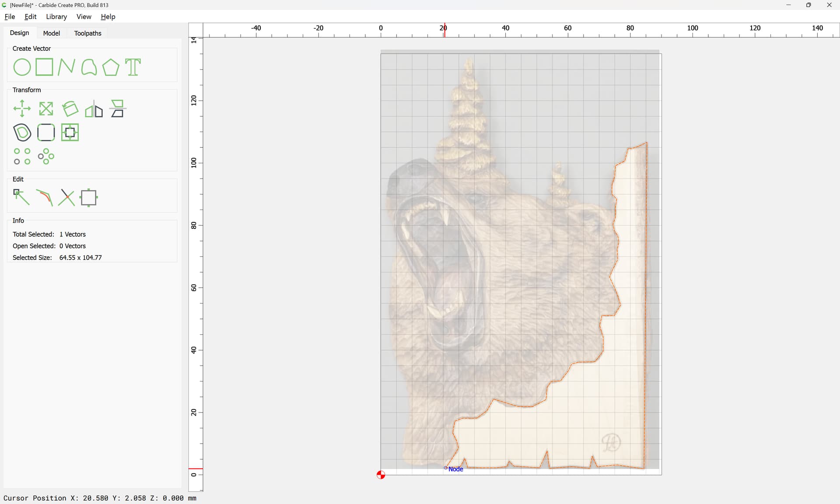
Task: Close the Carbide Create window
Action: point(829,5)
